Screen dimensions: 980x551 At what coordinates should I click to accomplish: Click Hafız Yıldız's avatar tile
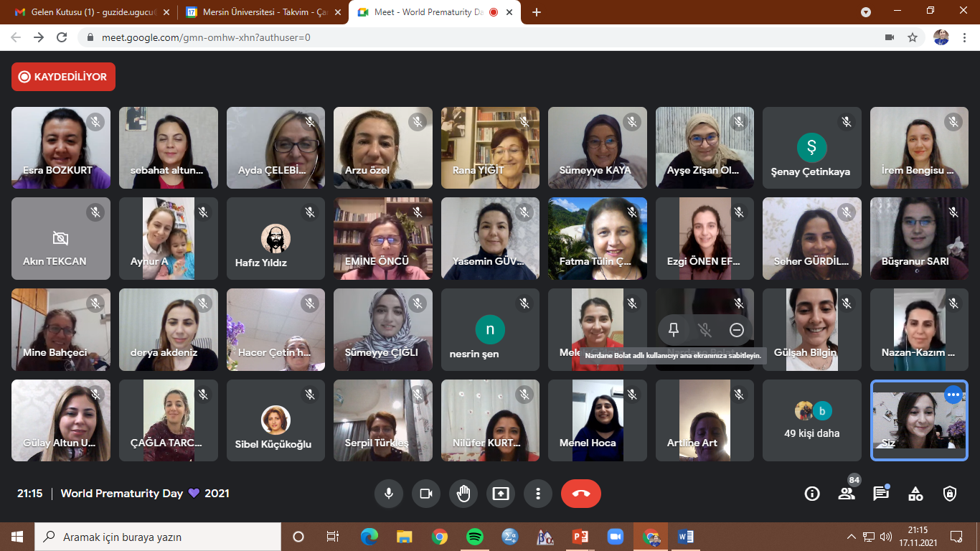click(x=275, y=239)
